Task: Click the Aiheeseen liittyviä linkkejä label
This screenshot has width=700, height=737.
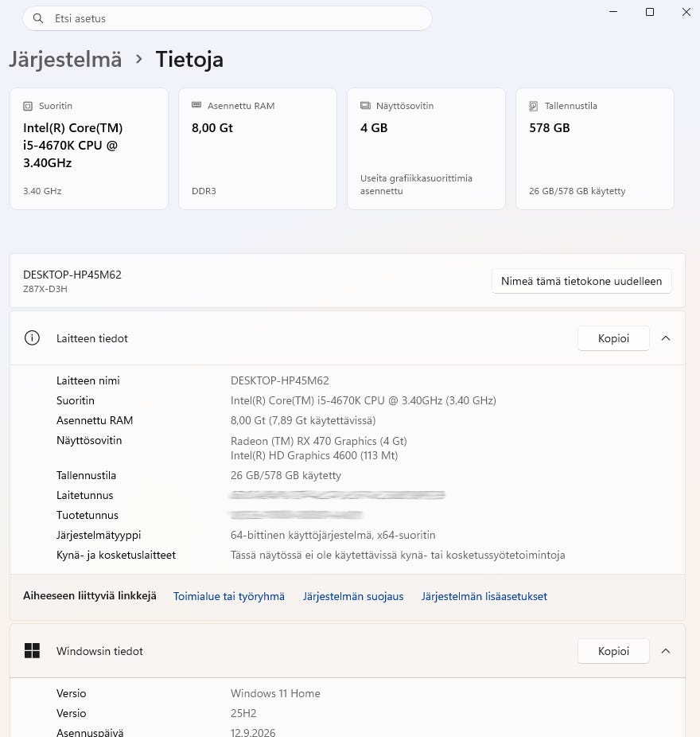Action: pos(90,596)
